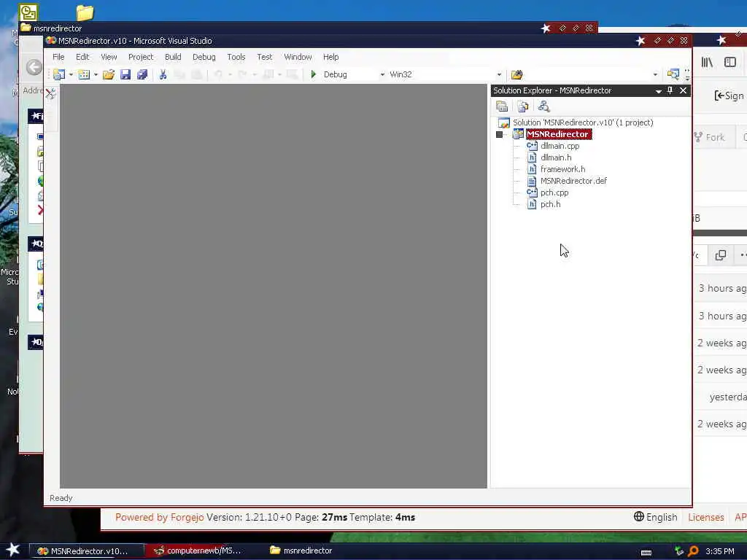The width and height of the screenshot is (747, 560).
Task: Open the Add New Item dropdown arrow
Action: [x=96, y=74]
